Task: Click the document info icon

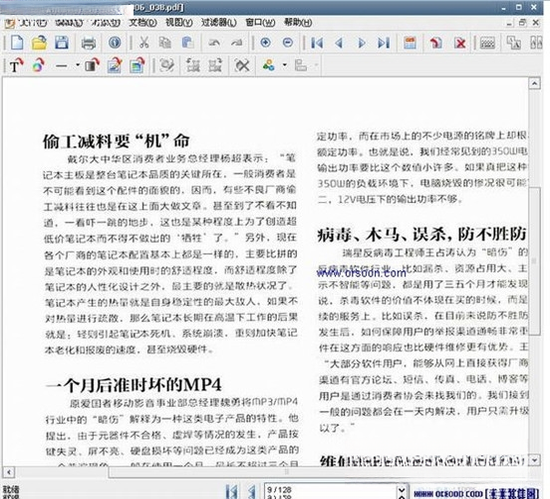Action: [115, 43]
